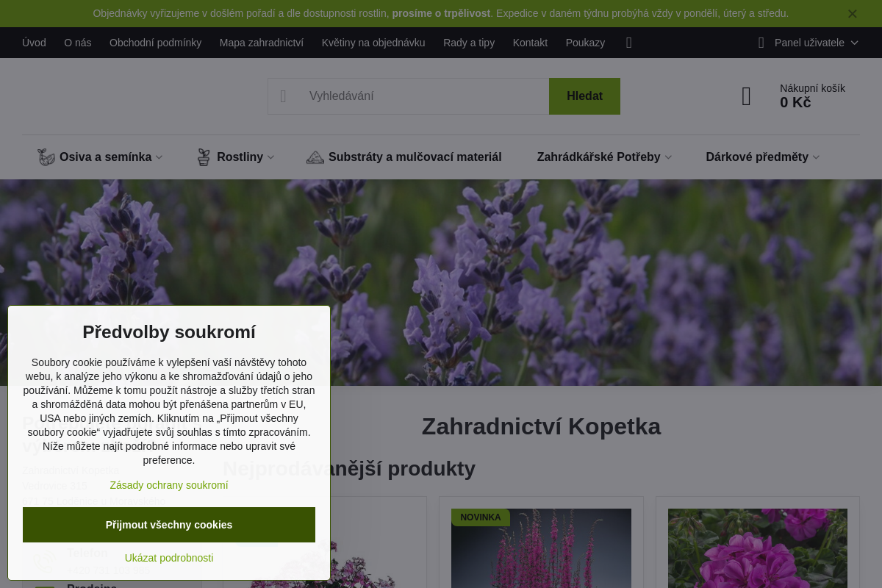Click the potted plant icon by Rostliny

(204, 157)
